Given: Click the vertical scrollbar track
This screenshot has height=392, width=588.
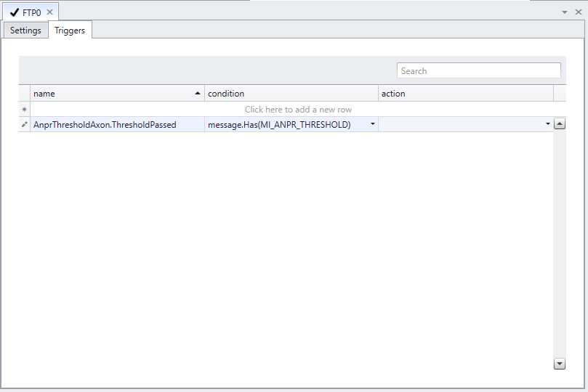Looking at the screenshot, I should 560,244.
